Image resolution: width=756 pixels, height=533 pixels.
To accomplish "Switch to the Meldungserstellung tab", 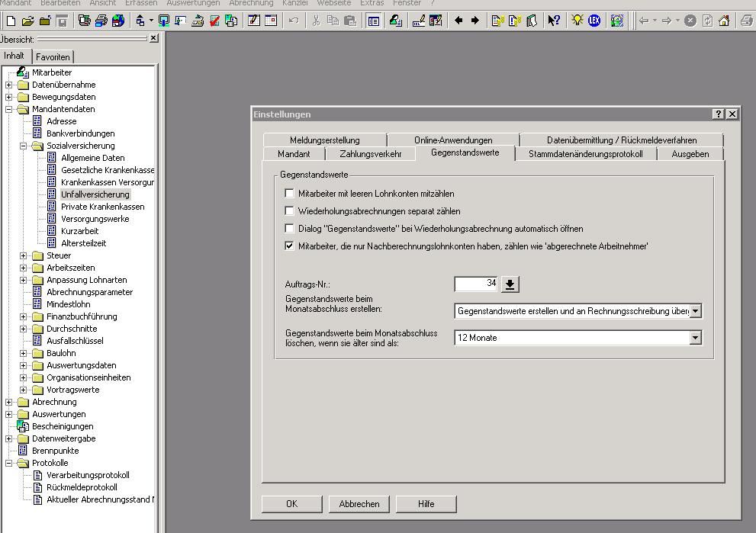I will [325, 140].
